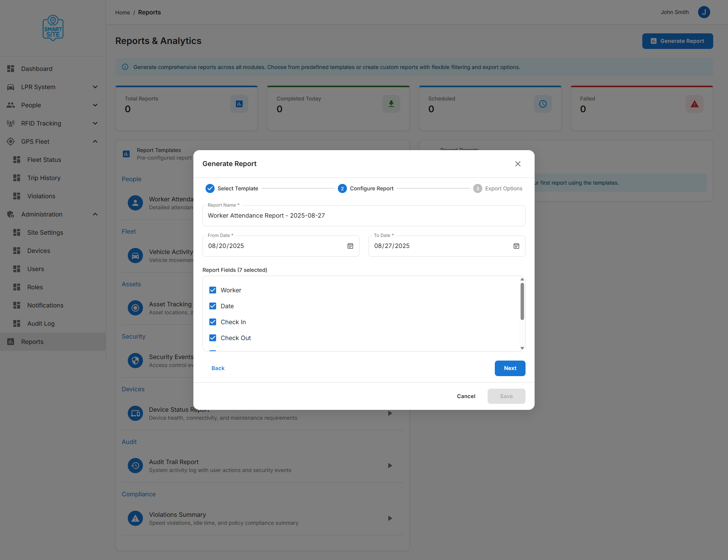Click the Total Reports bar chart icon
The width and height of the screenshot is (728, 560).
click(x=239, y=104)
